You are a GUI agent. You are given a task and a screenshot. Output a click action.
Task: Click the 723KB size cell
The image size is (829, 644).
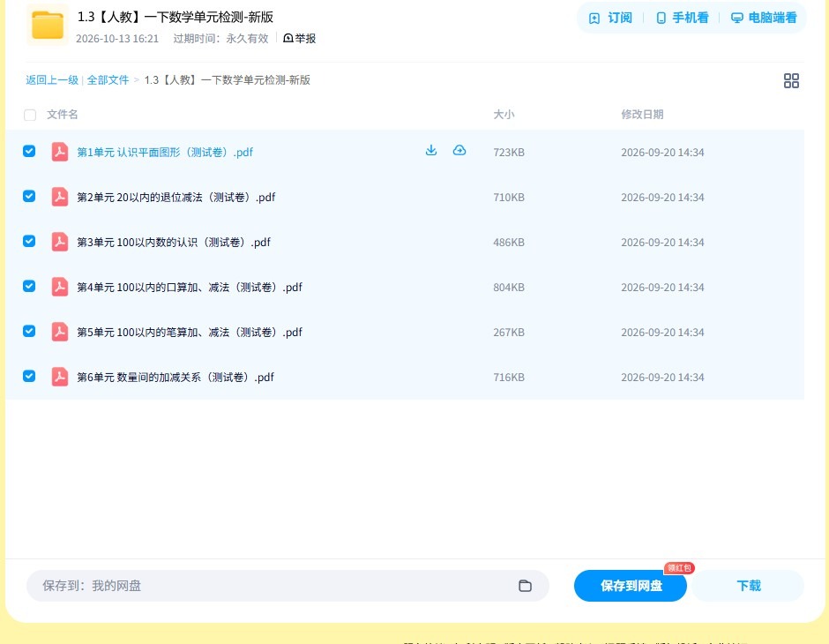(509, 153)
